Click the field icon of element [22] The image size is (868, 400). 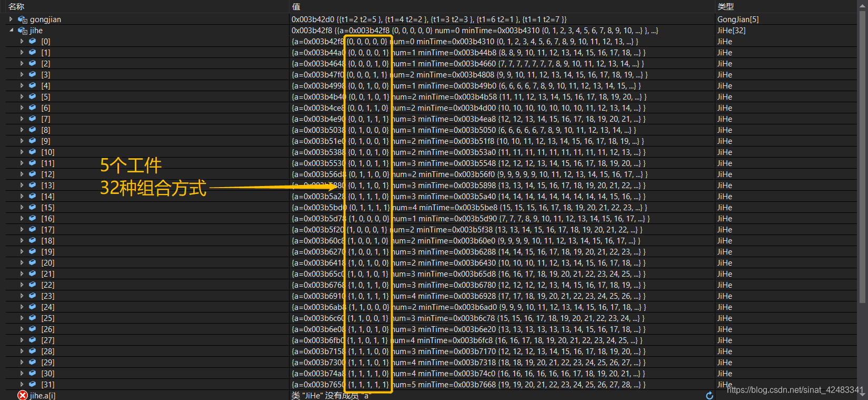coord(33,285)
